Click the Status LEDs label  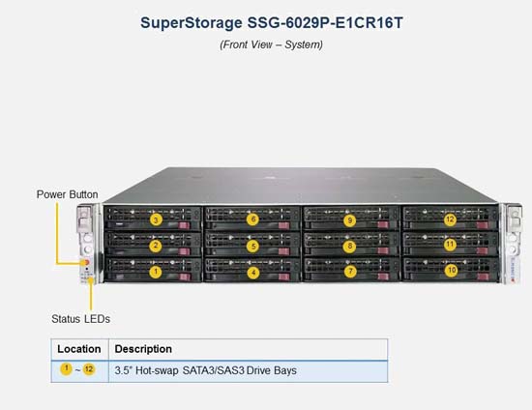[x=80, y=319]
